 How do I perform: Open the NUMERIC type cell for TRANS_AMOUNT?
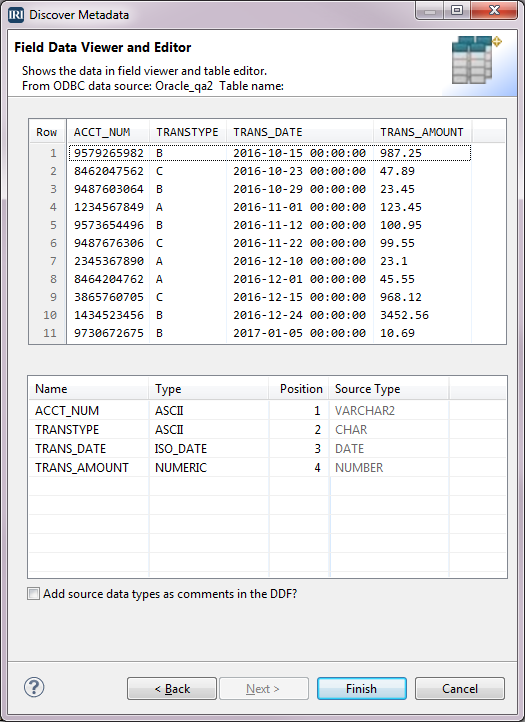click(x=208, y=467)
